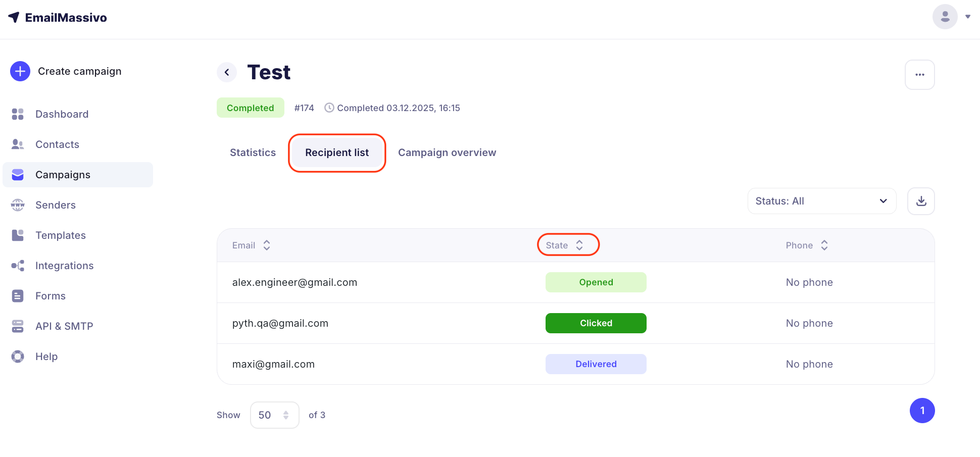Image resolution: width=980 pixels, height=457 pixels.
Task: Open the three-dots campaign options menu
Action: pyautogui.click(x=919, y=75)
